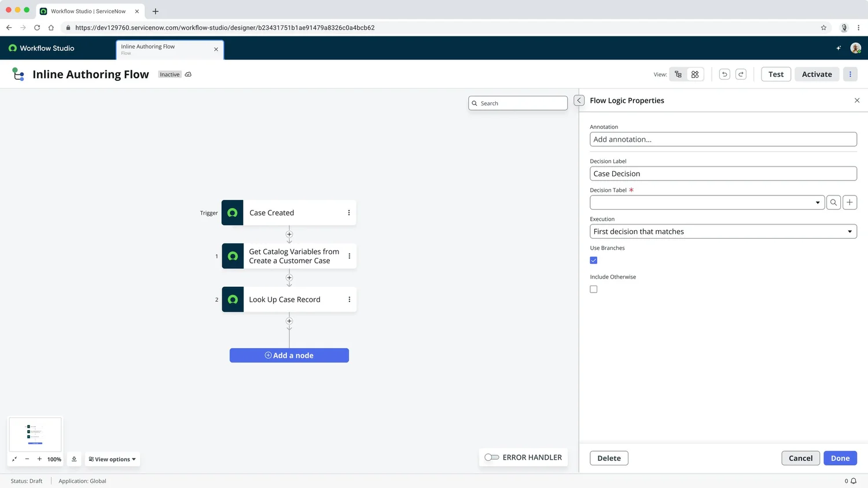Image resolution: width=868 pixels, height=488 pixels.
Task: Zoom out the flow canvas
Action: tap(27, 459)
